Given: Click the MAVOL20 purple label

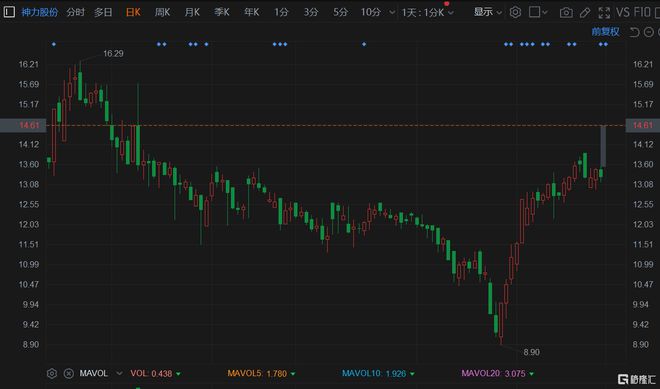Looking at the screenshot, I should 481,373.
